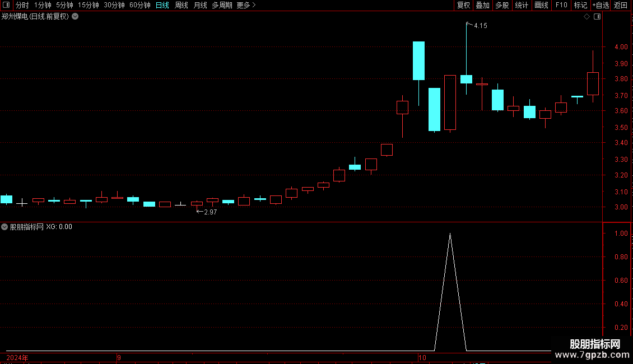The width and height of the screenshot is (633, 364).
Task: Click the 10 month marker on time axis
Action: tap(422, 357)
